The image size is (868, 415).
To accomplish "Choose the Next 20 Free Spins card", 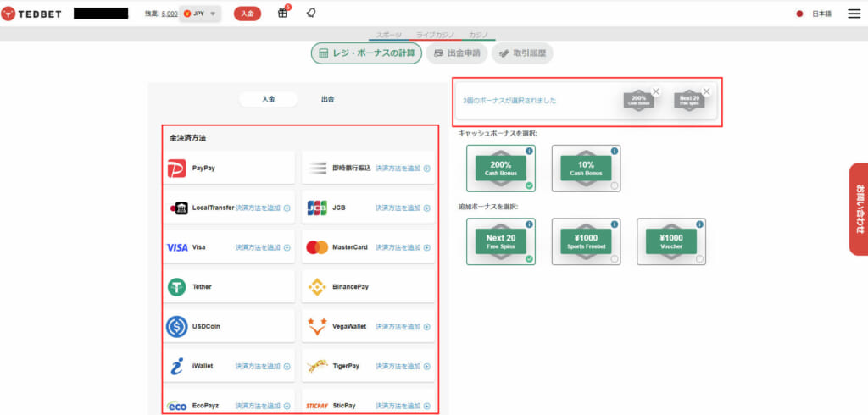I will click(x=501, y=242).
